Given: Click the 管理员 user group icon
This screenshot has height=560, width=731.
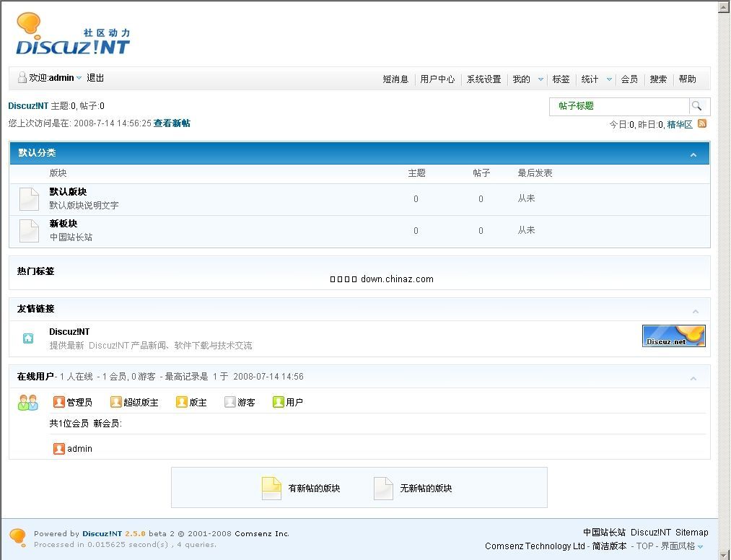Looking at the screenshot, I should [x=60, y=402].
